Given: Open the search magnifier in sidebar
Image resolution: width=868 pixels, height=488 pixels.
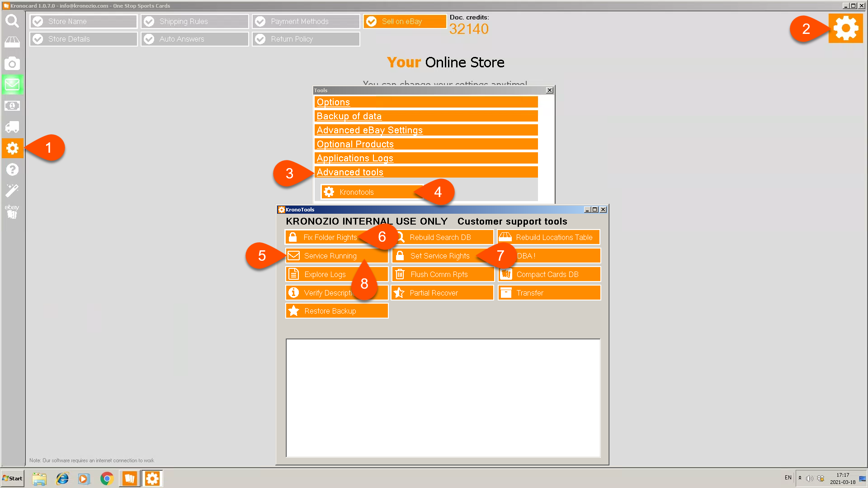Looking at the screenshot, I should pos(12,21).
